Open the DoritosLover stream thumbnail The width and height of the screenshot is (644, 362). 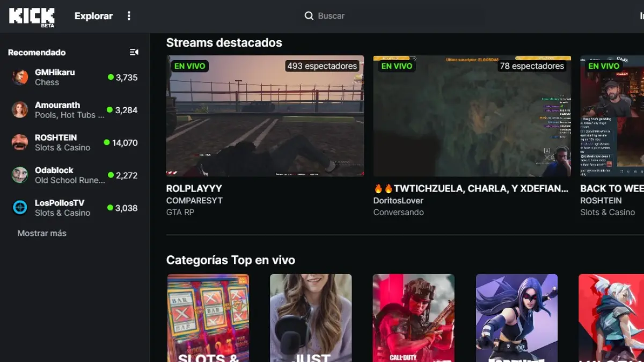472,116
